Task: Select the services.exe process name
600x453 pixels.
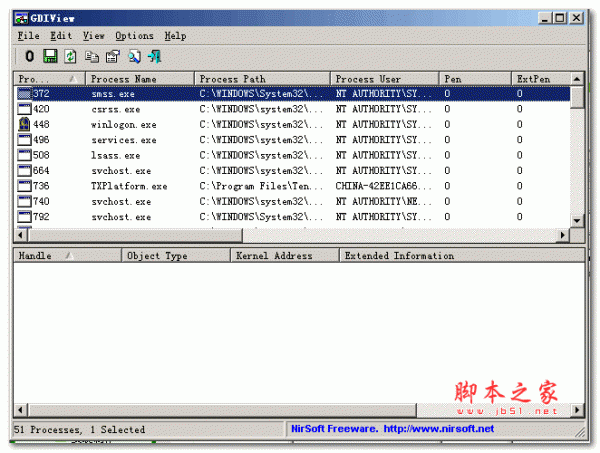Action: click(124, 140)
